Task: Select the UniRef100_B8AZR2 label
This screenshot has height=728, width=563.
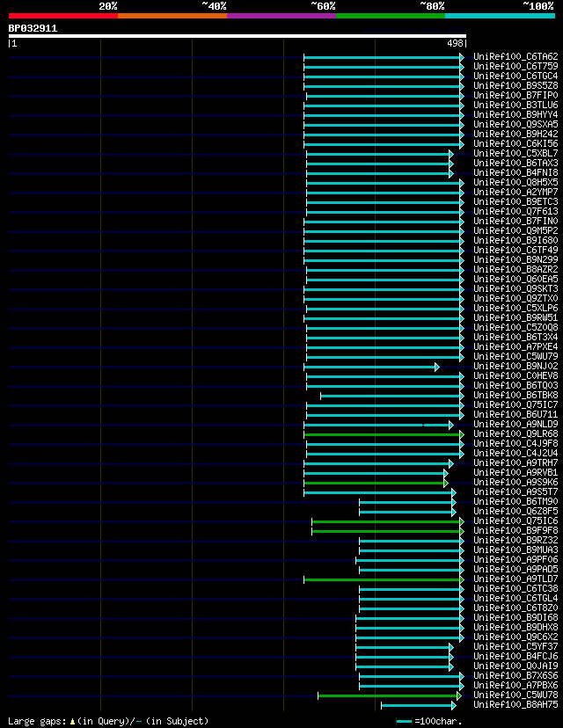Action: 515,269
